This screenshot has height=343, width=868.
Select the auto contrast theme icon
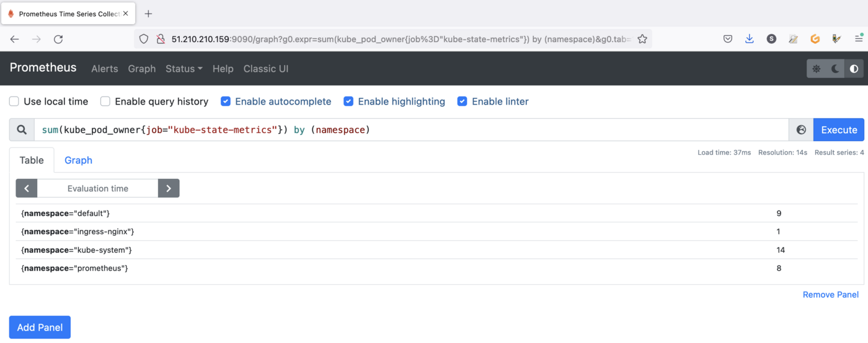pos(854,69)
